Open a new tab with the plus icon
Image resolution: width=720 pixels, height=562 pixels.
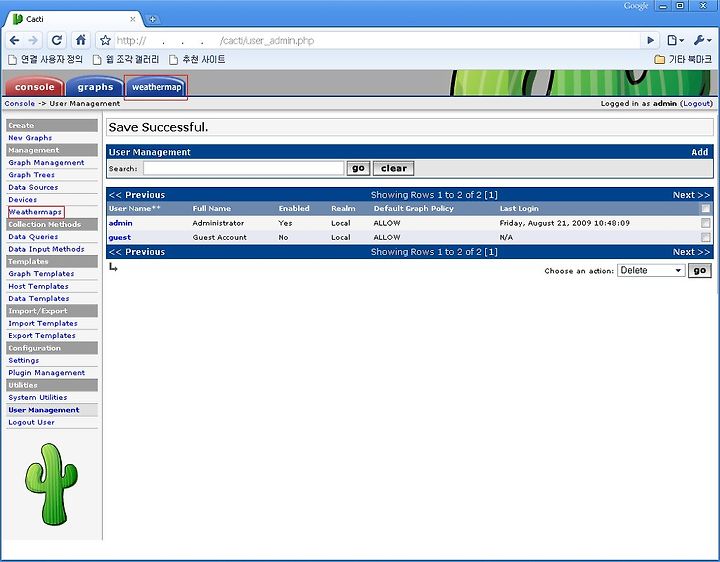pyautogui.click(x=152, y=19)
